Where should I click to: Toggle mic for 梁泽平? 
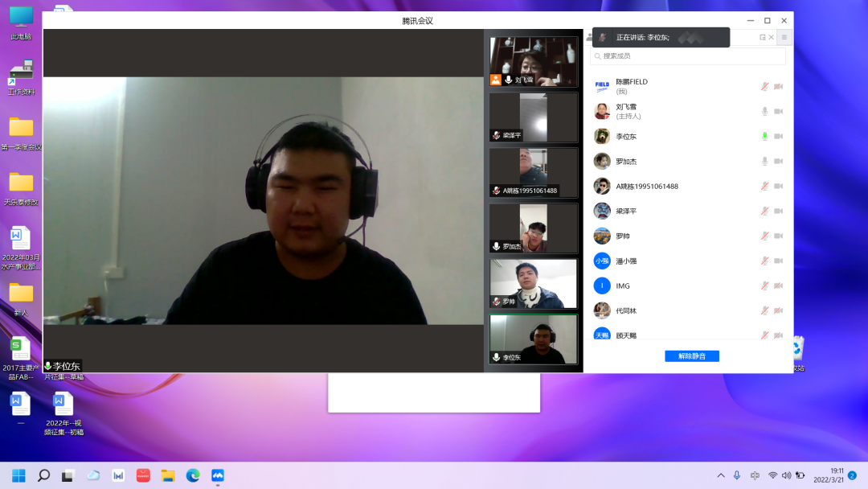pos(764,211)
